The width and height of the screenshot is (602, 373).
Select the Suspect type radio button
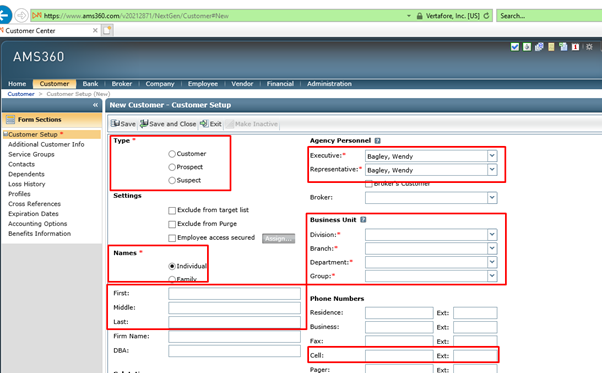[x=172, y=180]
